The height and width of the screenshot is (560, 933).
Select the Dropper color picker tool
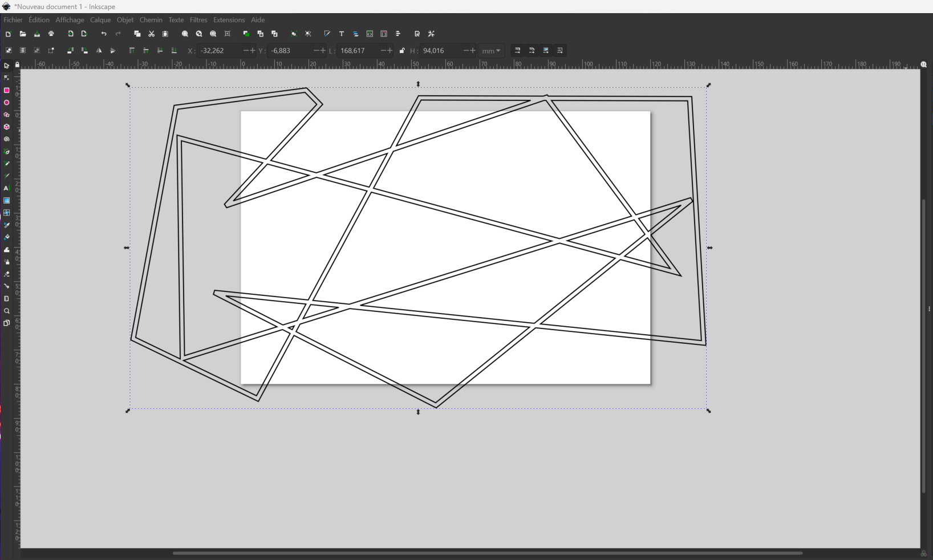coord(7,225)
